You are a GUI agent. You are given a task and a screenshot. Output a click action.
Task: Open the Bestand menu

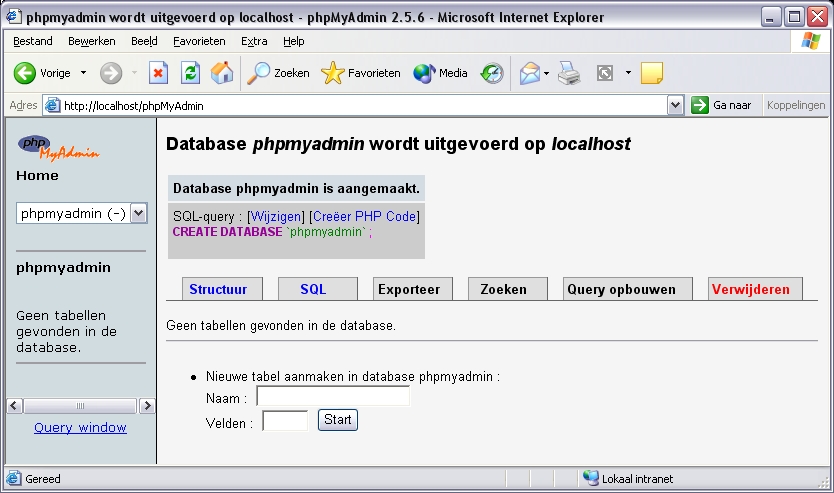coord(32,41)
